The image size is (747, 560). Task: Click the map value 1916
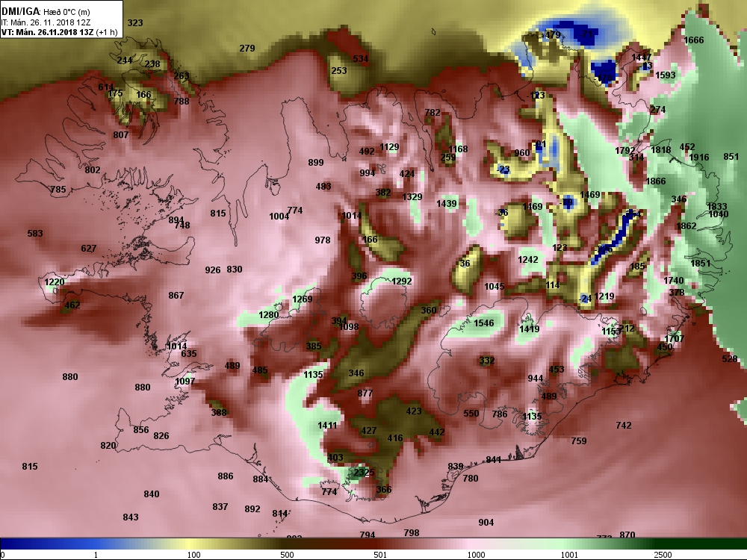click(x=699, y=157)
